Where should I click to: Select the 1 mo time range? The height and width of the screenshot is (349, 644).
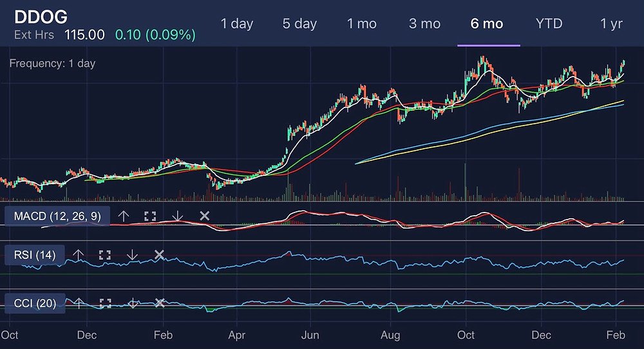361,24
